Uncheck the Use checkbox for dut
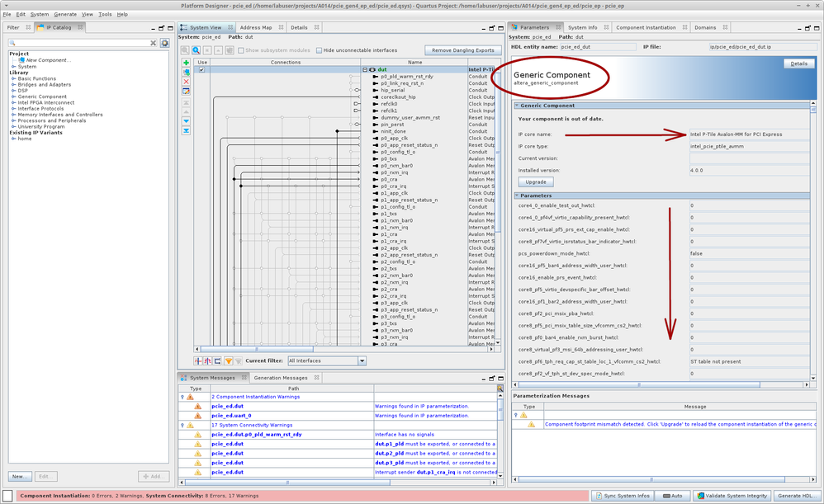Screen dimensions: 824x504 point(201,70)
